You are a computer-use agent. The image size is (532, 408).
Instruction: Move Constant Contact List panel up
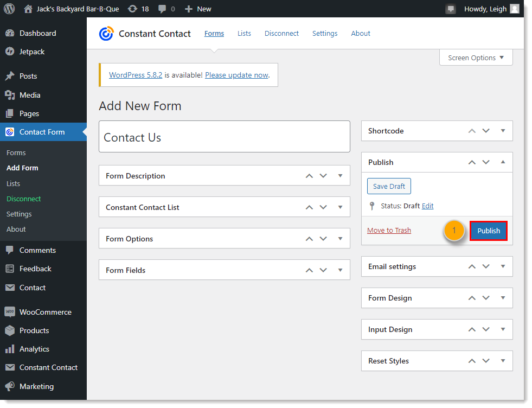point(309,207)
